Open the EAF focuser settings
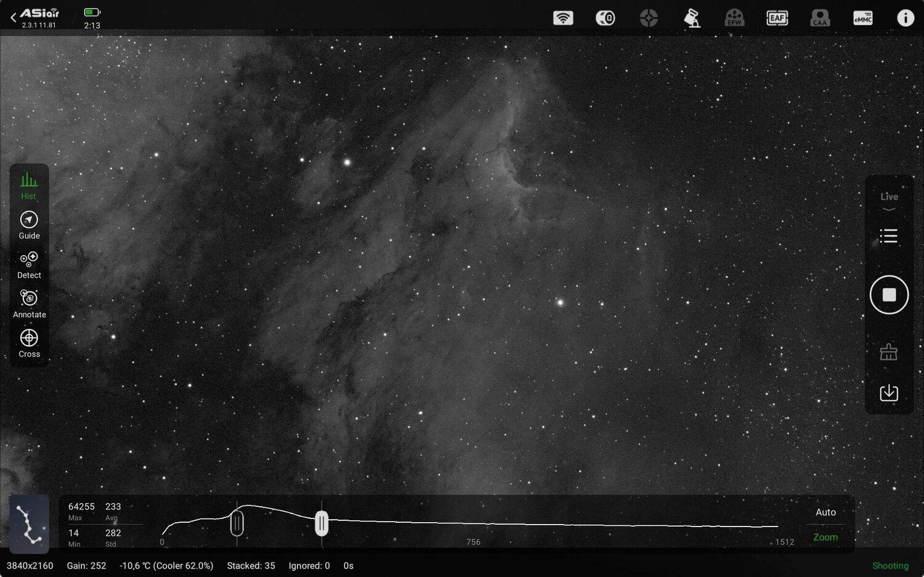Screen dimensions: 924x577 point(777,17)
